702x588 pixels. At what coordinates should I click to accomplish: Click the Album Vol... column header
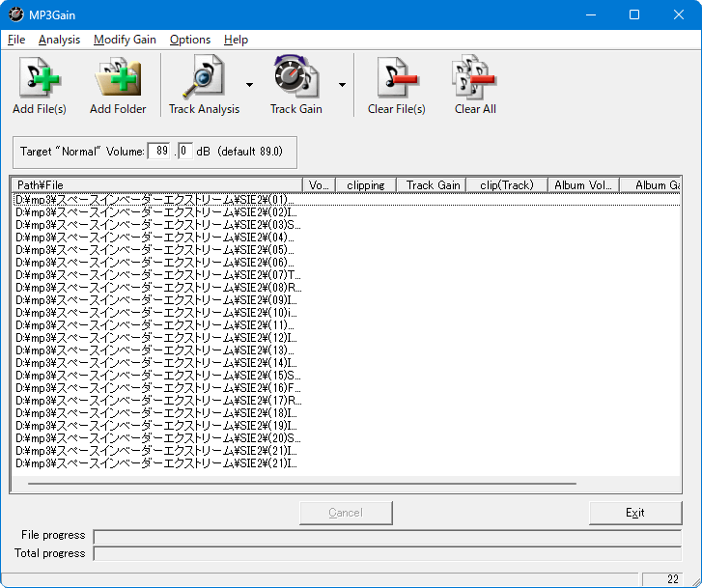pos(583,185)
